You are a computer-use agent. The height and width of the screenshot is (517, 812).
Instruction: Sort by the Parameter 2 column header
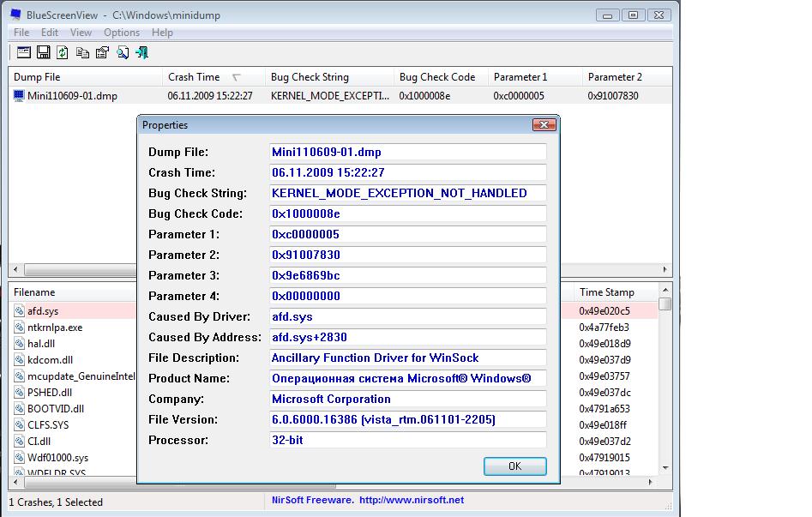(627, 77)
